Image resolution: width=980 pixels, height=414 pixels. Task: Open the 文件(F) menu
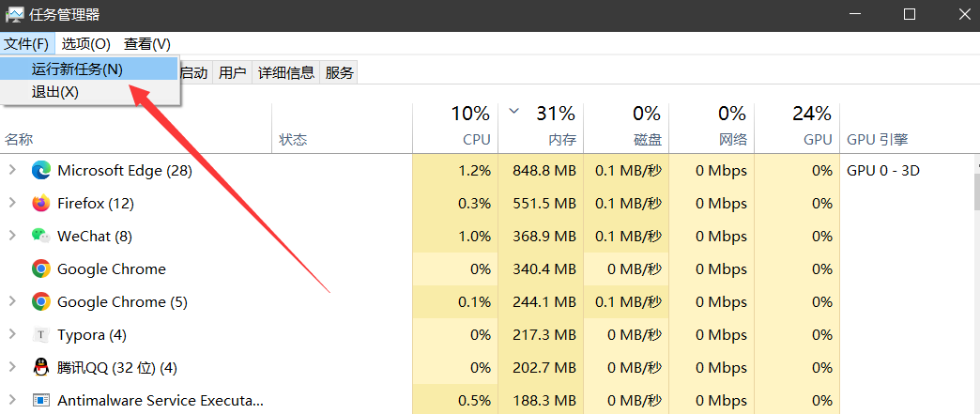coord(26,44)
